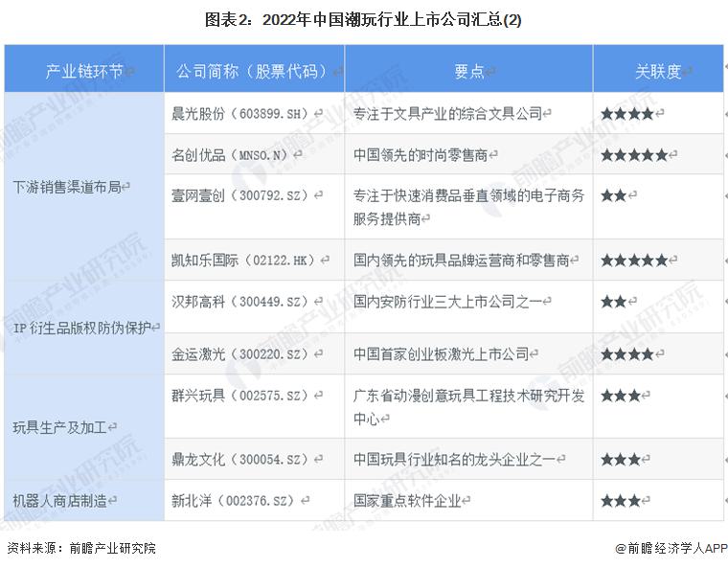Image resolution: width=728 pixels, height=568 pixels.
Task: Click the five-star rating for 名创优品
Action: coord(634,154)
